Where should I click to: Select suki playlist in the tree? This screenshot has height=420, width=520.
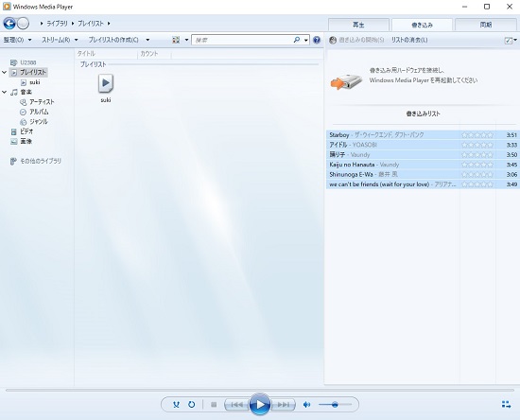[x=34, y=82]
